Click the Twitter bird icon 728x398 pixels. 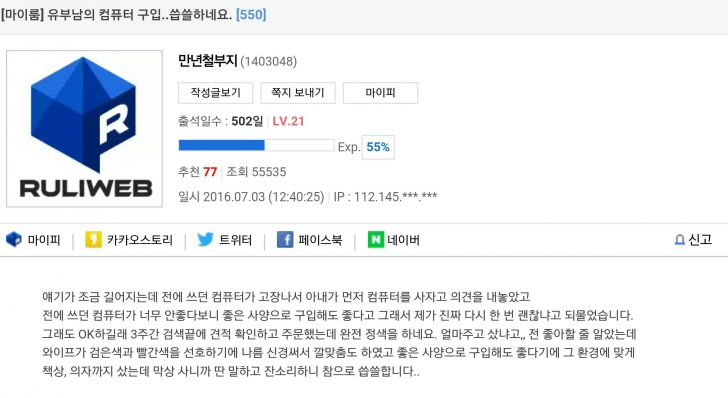coord(205,240)
